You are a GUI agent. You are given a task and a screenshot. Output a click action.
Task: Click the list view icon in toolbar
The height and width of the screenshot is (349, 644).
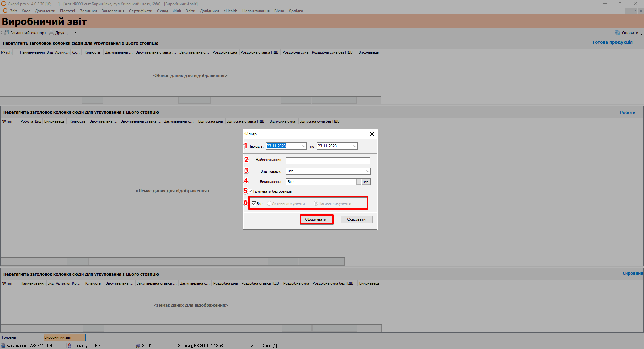click(x=69, y=33)
